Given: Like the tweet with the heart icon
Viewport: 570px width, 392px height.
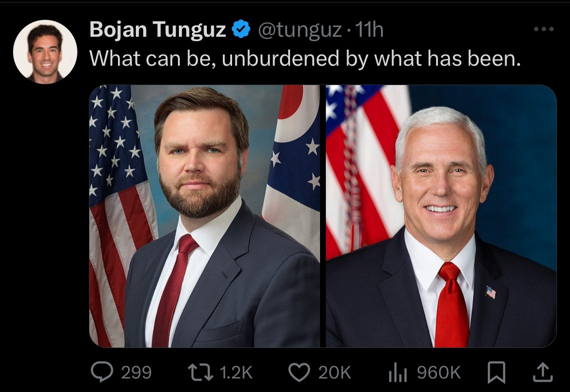Looking at the screenshot, I should (x=299, y=372).
